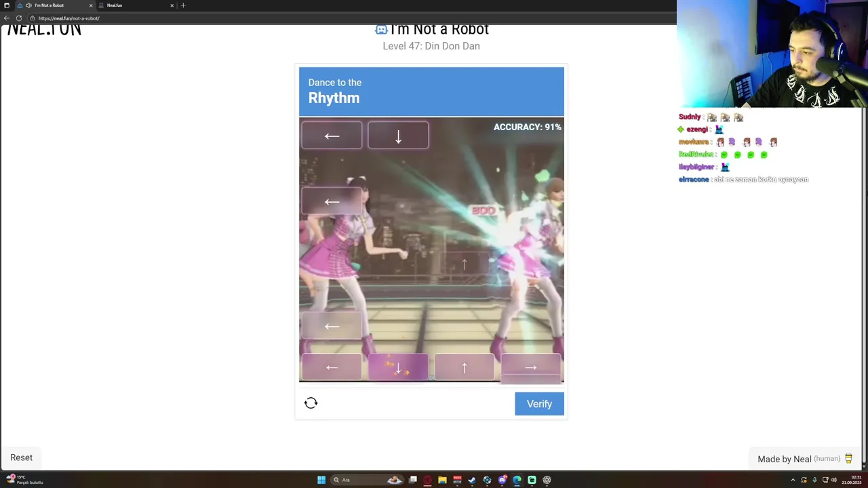The height and width of the screenshot is (488, 868).
Task: Open a new browser tab
Action: (183, 5)
